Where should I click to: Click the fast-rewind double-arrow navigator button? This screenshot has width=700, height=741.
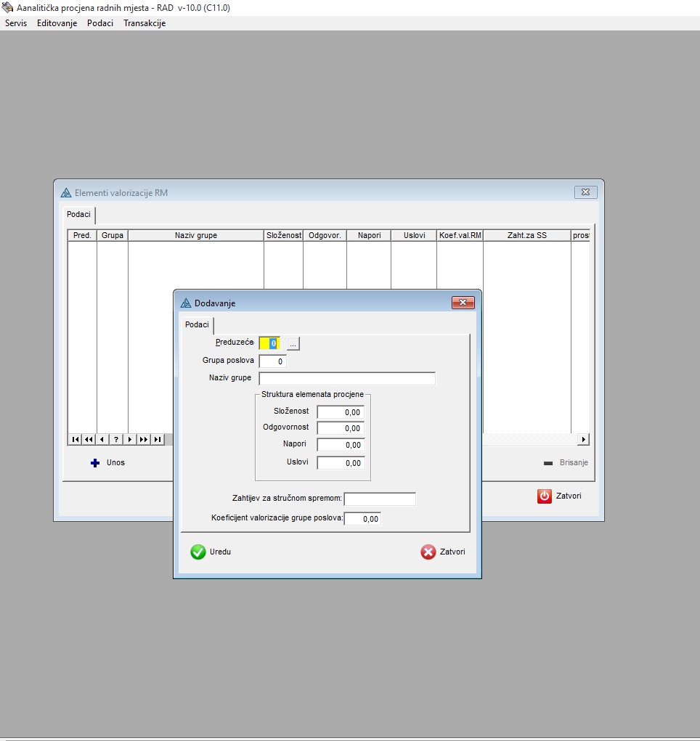pyautogui.click(x=88, y=439)
